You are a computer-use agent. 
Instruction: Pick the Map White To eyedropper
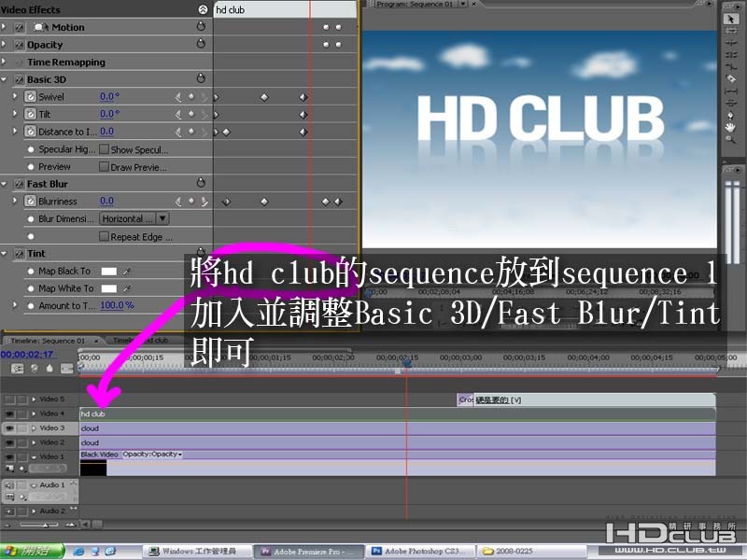point(127,288)
